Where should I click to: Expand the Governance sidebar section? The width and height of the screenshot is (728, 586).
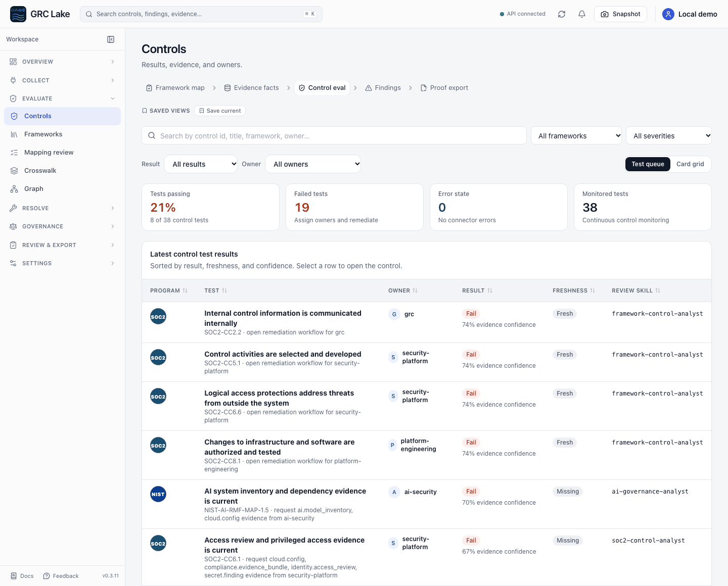(x=62, y=226)
